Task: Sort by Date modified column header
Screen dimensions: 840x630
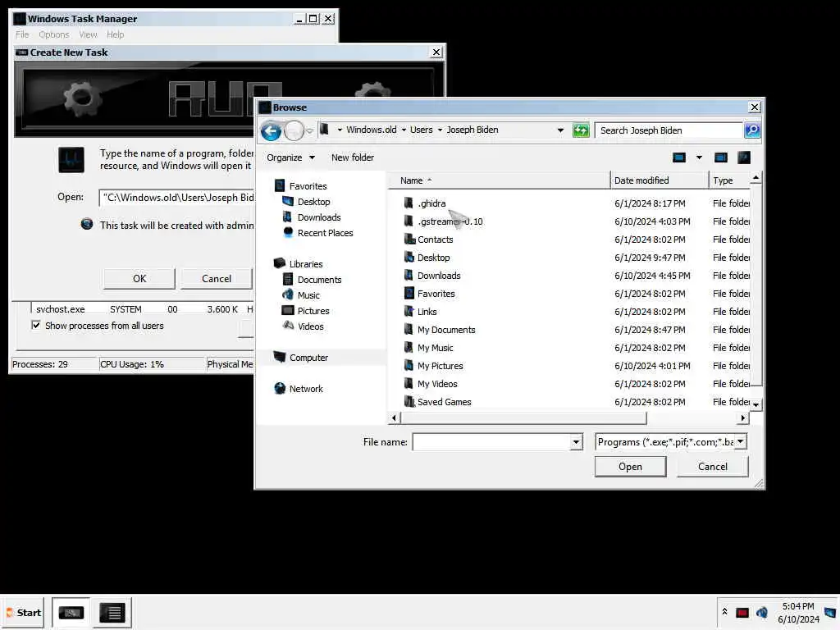Action: (660, 180)
